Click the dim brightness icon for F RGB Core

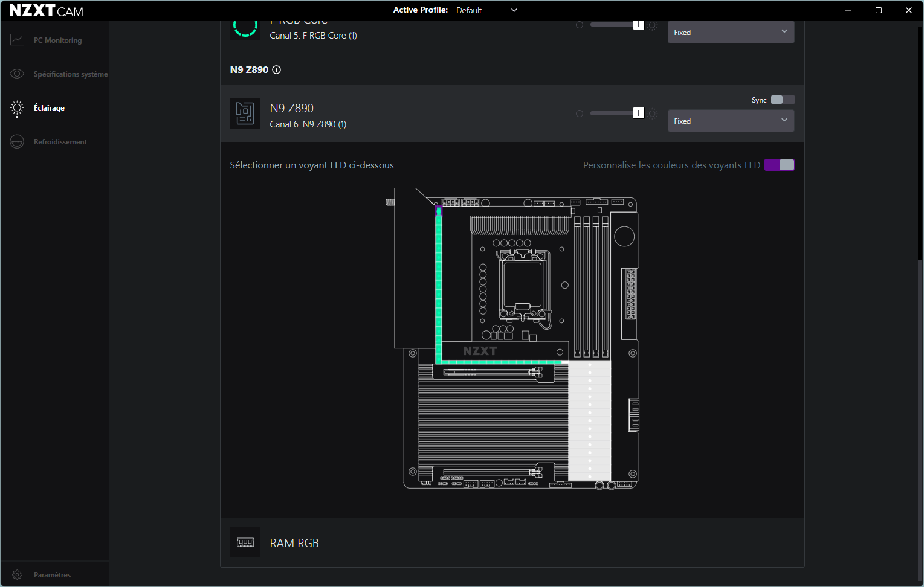point(580,25)
